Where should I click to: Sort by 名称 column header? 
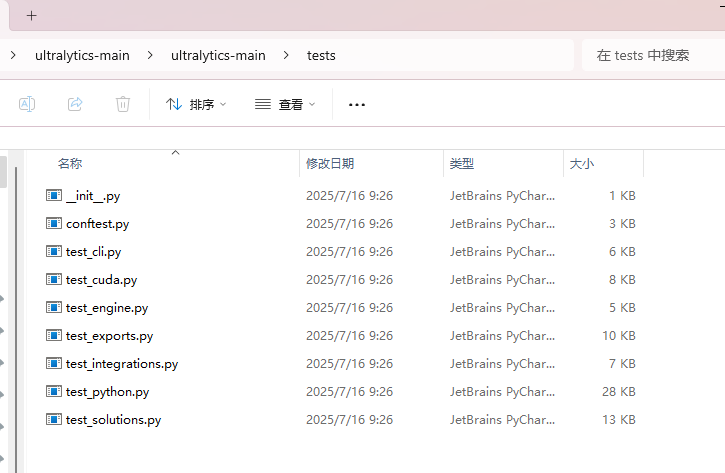pos(70,164)
